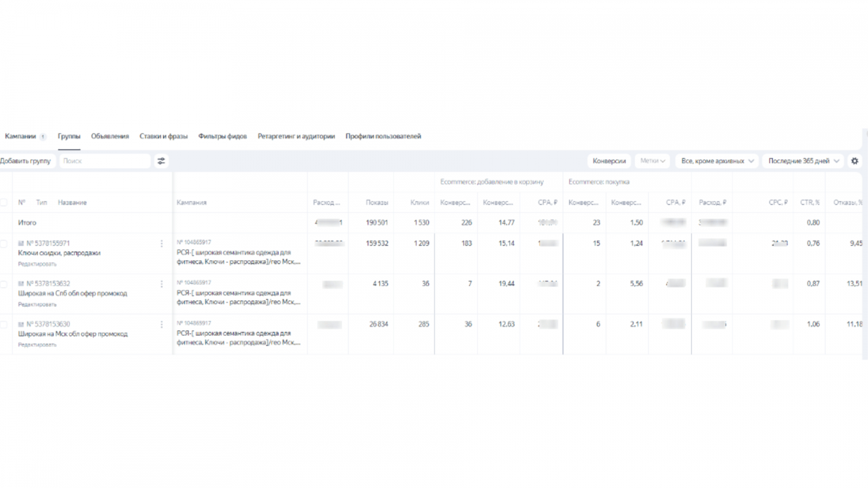
Task: Open the Все, кроме архивных filter dropdown
Action: [x=717, y=161]
